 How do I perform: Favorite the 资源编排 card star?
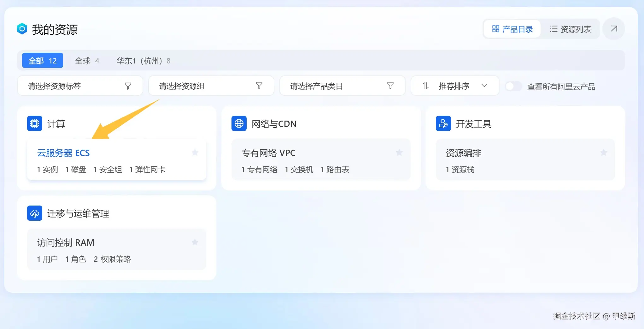tap(604, 153)
